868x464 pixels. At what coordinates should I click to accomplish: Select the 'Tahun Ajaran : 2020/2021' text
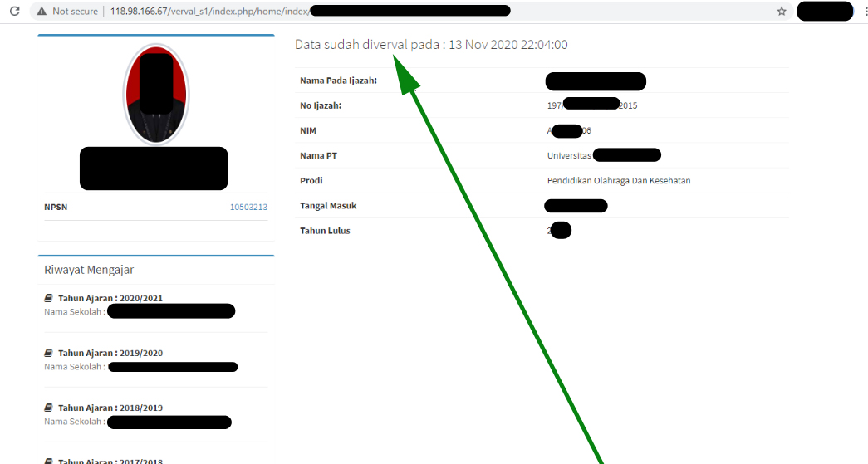[110, 298]
